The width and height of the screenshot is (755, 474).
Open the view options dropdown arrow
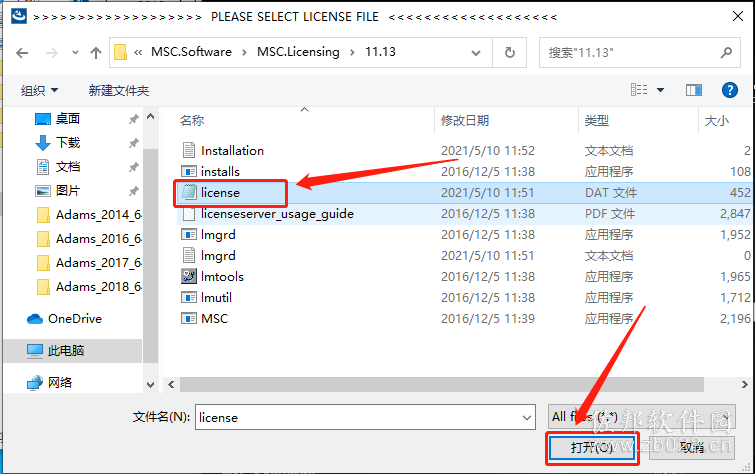coord(661,90)
